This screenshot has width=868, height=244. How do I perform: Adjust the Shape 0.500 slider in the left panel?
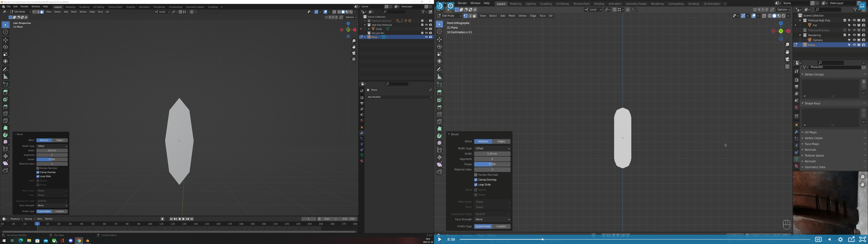52,159
